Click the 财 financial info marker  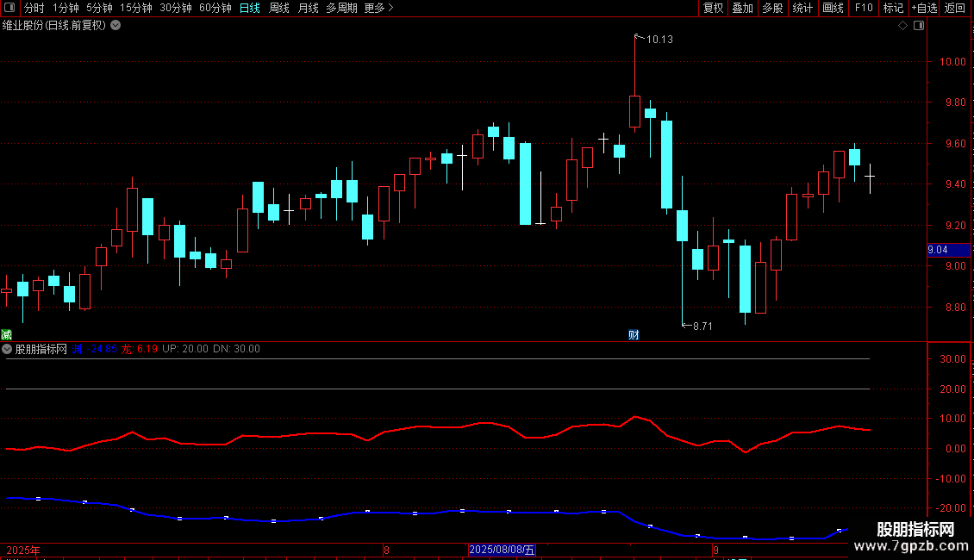click(x=634, y=334)
